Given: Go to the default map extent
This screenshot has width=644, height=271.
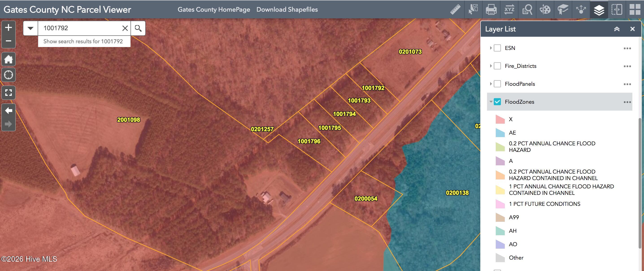Looking at the screenshot, I should pyautogui.click(x=9, y=59).
